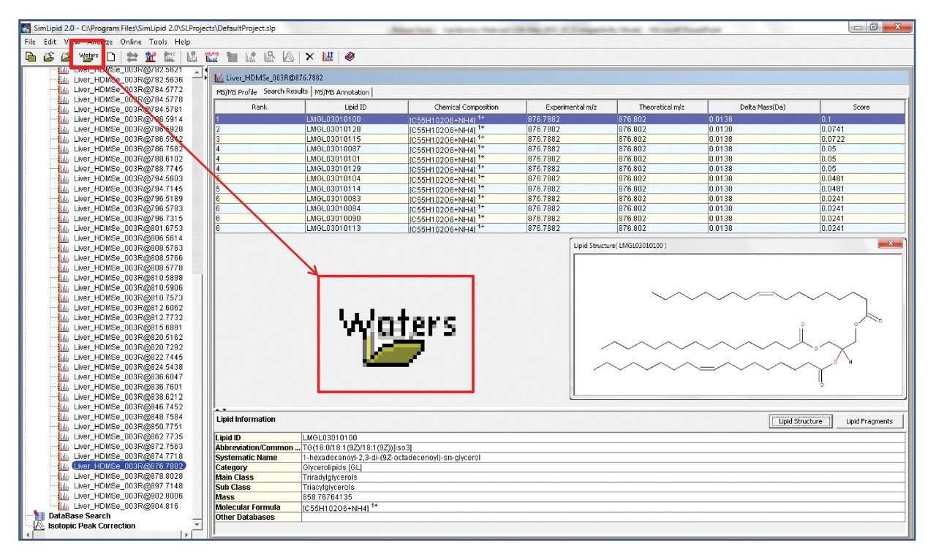Click the Chemical Composition column header
This screenshot has height=560, width=936.
click(x=466, y=107)
